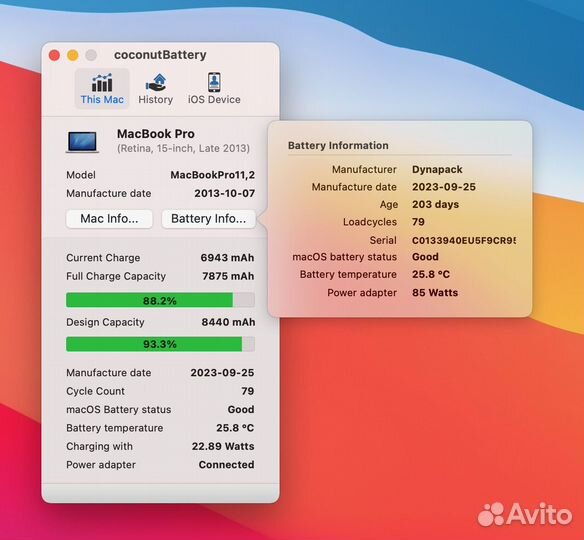Switch to the iOS Device tab

click(x=214, y=89)
